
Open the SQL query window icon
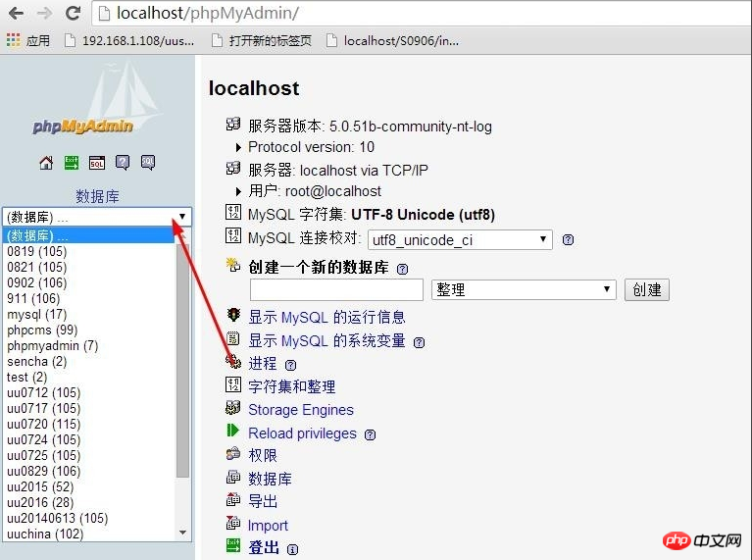click(97, 163)
